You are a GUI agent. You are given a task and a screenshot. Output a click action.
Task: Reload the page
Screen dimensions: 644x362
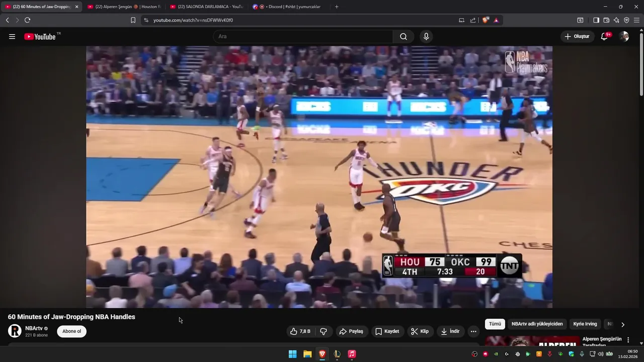(x=27, y=20)
